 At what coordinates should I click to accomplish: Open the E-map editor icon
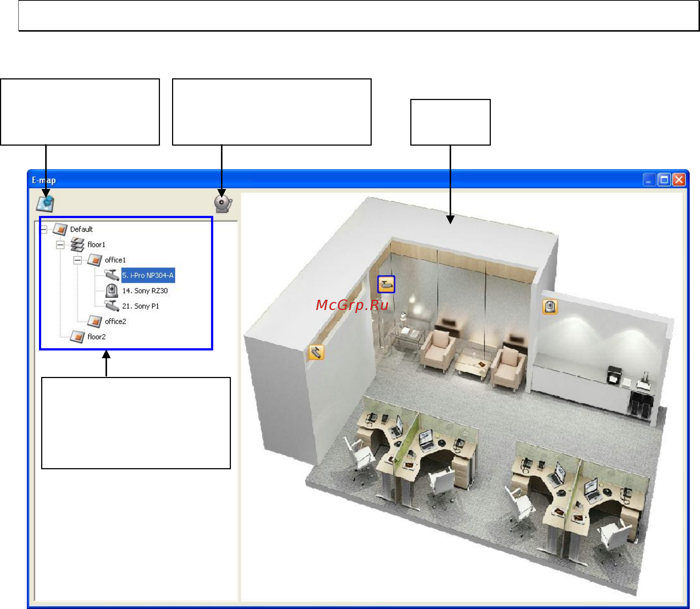[x=45, y=204]
